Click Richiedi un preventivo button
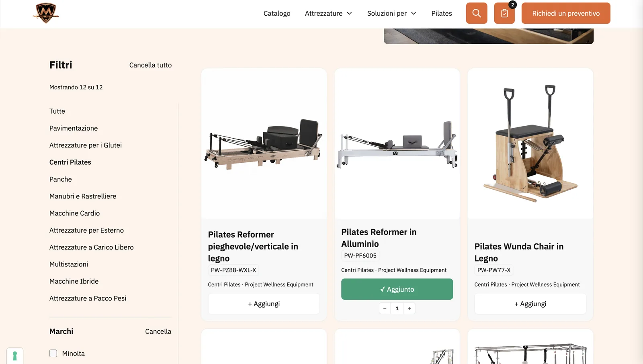Viewport: 643px width, 364px height. (x=566, y=13)
